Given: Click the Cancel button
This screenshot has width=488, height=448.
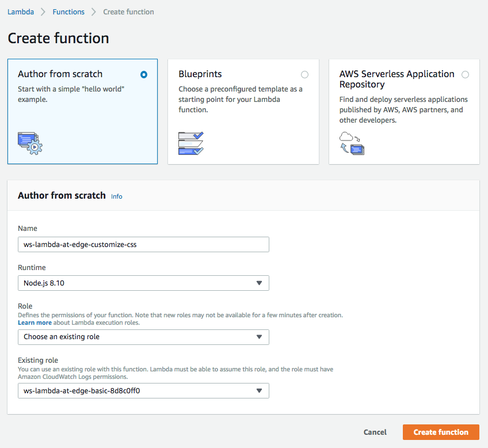Looking at the screenshot, I should pos(375,432).
